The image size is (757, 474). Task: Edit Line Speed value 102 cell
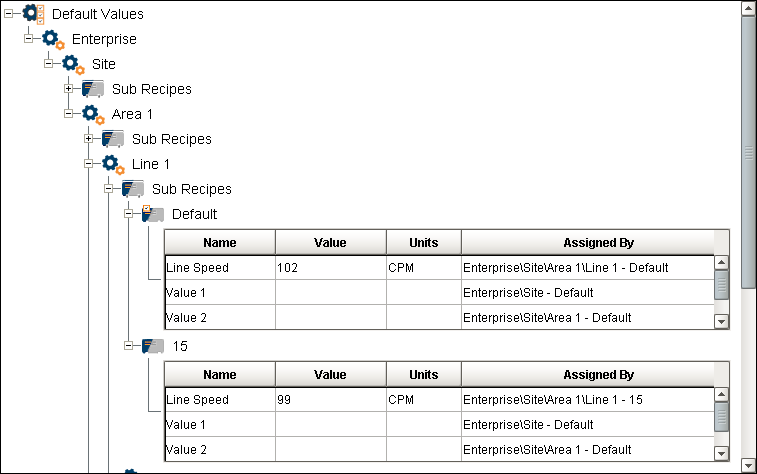(x=330, y=268)
